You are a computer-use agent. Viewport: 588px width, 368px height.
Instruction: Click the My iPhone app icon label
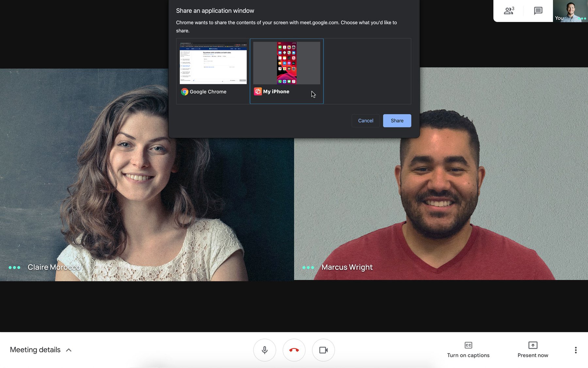[x=258, y=92]
